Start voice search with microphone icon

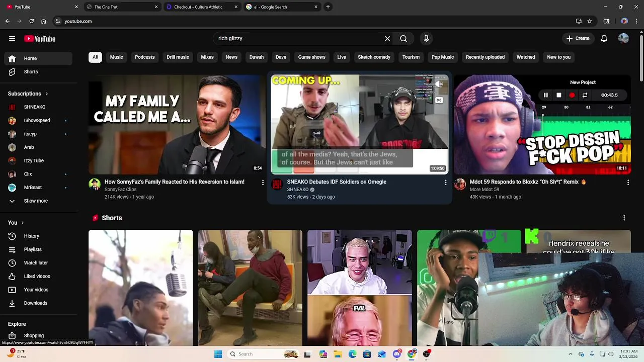pos(426,39)
